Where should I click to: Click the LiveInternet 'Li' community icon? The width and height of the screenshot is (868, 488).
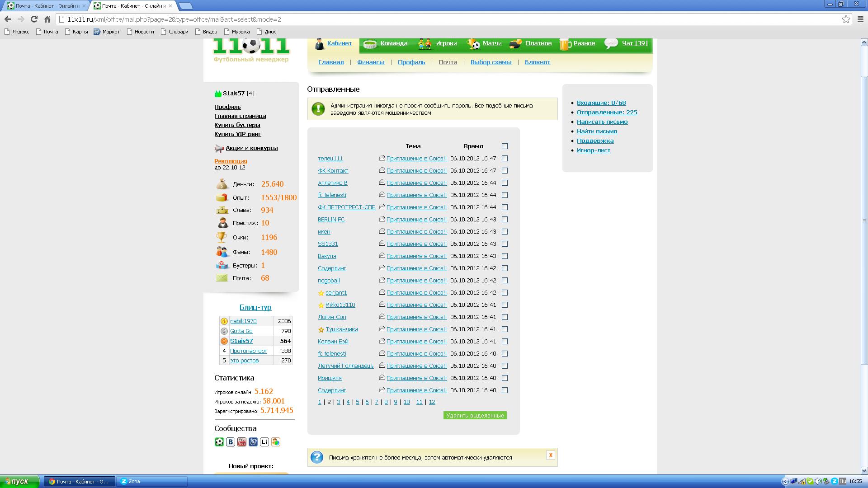point(264,442)
